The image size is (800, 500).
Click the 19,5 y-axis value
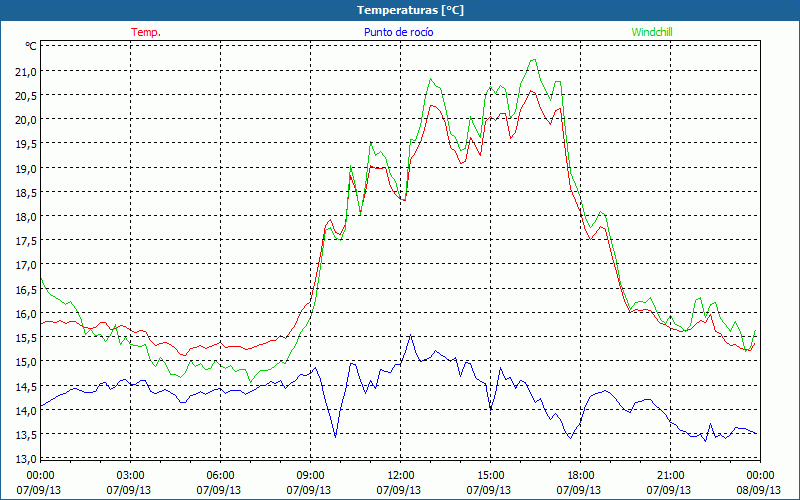click(26, 144)
